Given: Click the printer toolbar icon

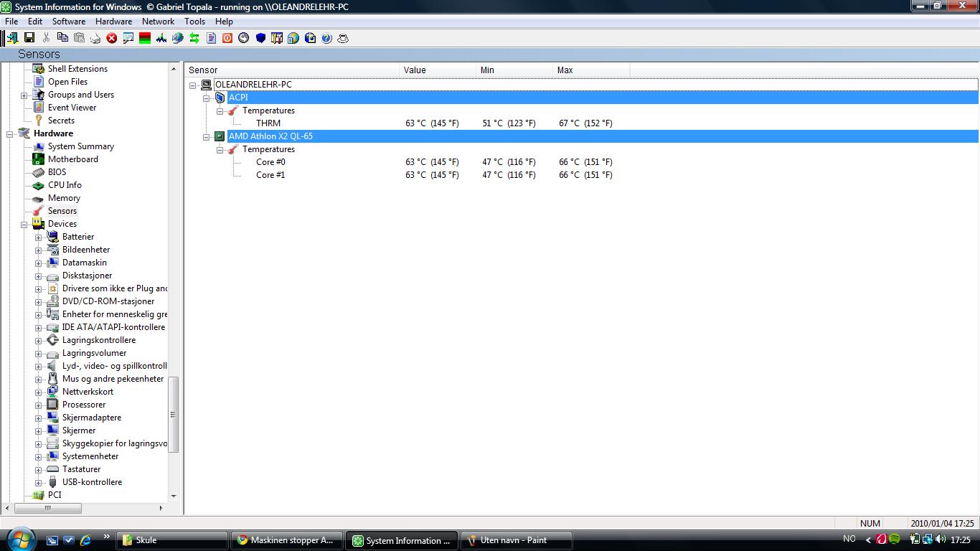Looking at the screenshot, I should [x=95, y=38].
